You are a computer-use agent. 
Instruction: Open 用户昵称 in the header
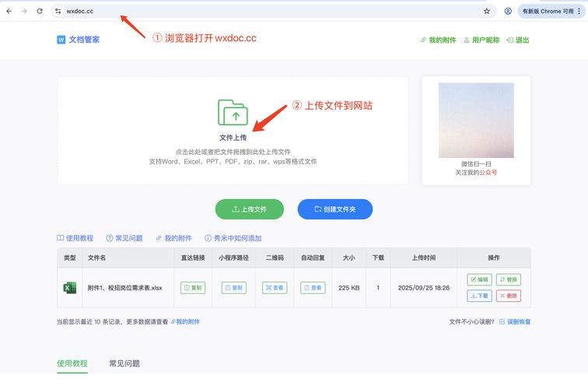click(481, 40)
